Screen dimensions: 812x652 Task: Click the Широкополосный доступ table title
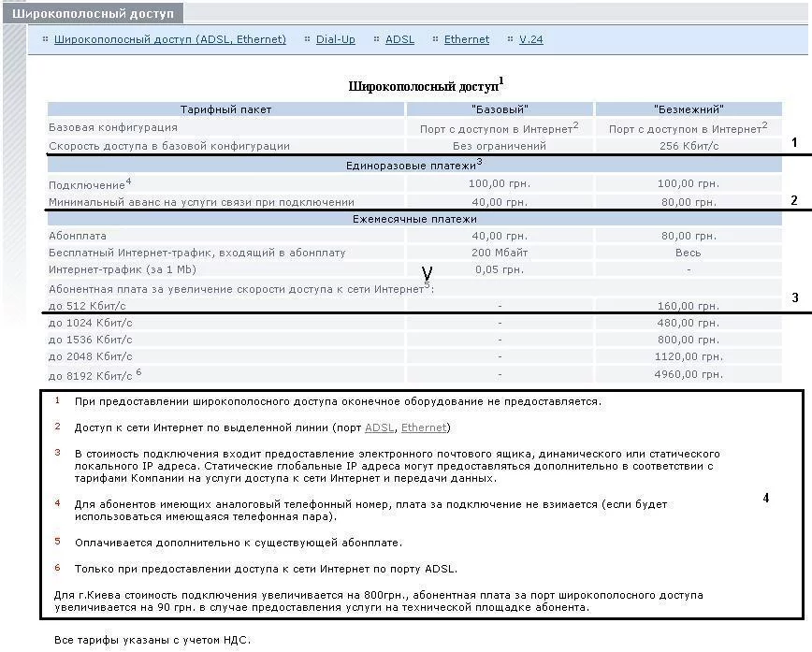[x=426, y=85]
